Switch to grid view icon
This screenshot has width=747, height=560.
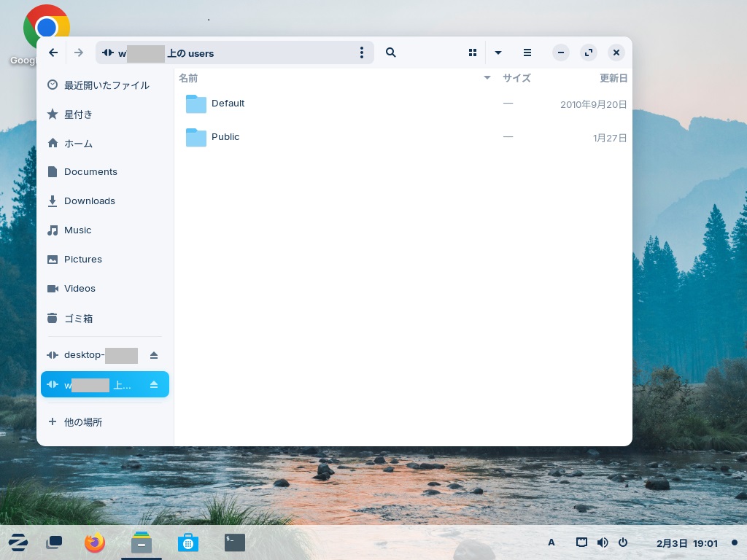[473, 52]
